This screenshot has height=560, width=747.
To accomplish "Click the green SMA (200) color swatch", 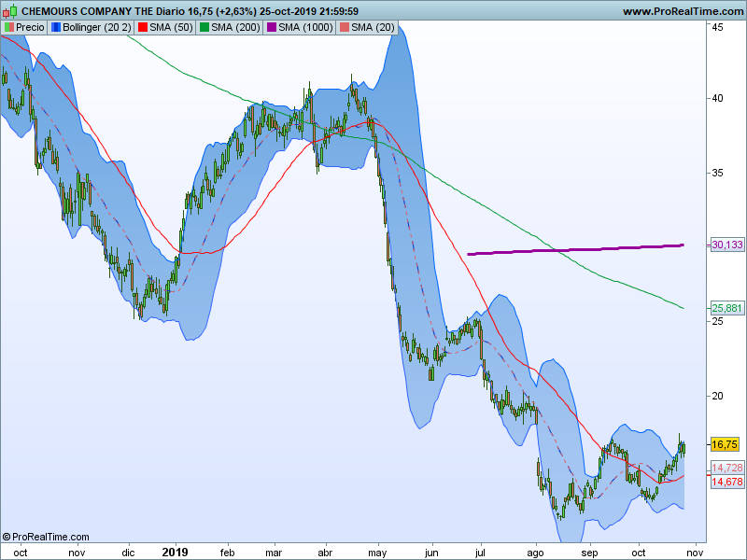I will point(204,28).
